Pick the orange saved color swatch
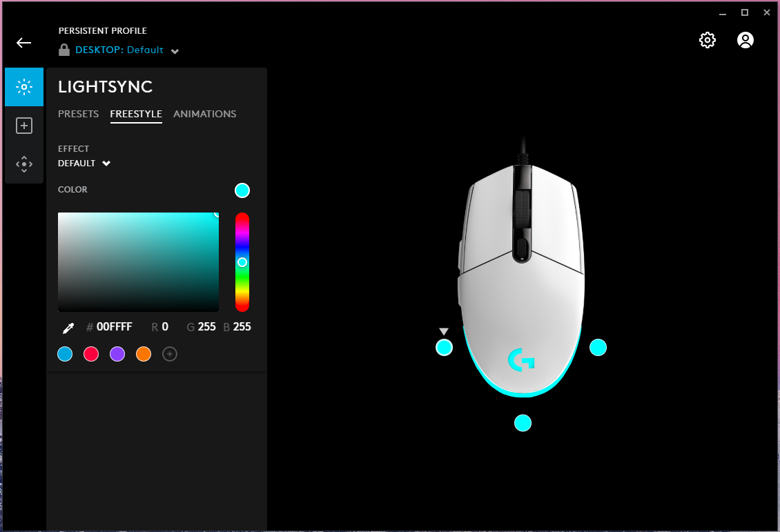The width and height of the screenshot is (780, 532). tap(144, 354)
